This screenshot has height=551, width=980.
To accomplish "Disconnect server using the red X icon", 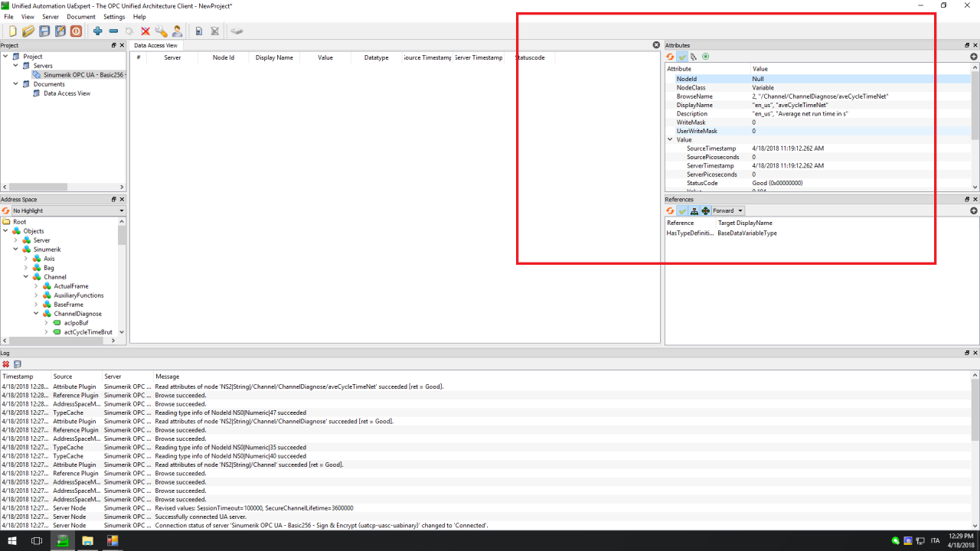I will [x=145, y=31].
